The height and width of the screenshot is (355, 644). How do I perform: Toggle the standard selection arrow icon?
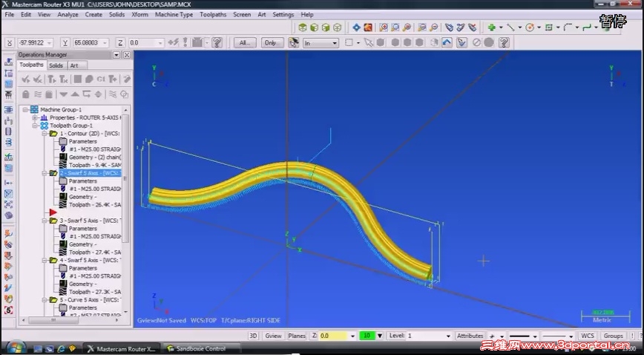point(369,42)
